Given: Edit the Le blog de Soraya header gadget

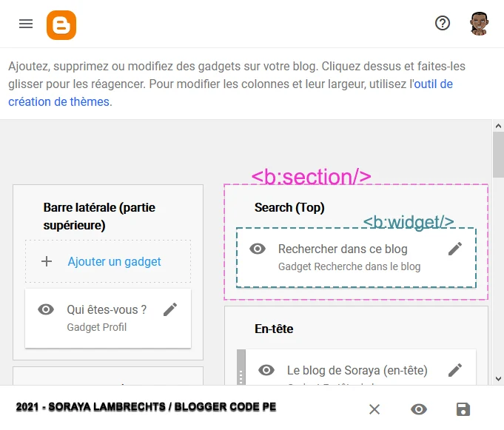Looking at the screenshot, I should click(x=455, y=369).
